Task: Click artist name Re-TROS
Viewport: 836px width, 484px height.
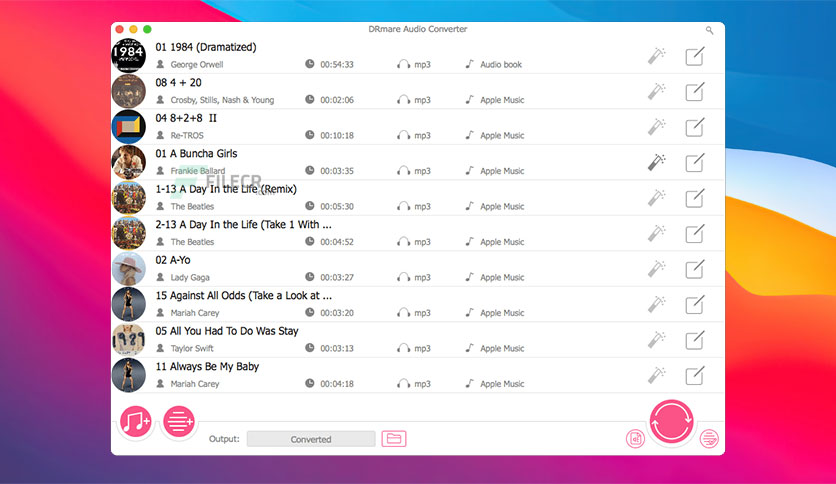Action: pyautogui.click(x=187, y=135)
